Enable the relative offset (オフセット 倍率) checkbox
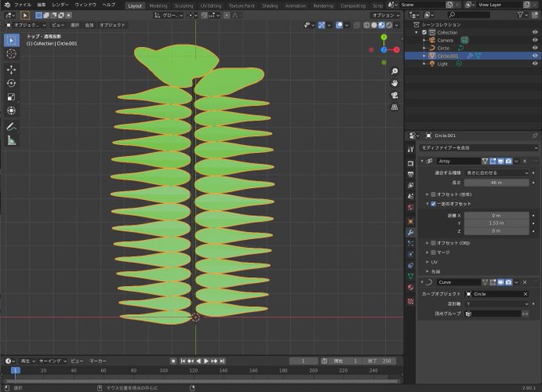Viewport: 542px width, 392px height. click(x=433, y=194)
